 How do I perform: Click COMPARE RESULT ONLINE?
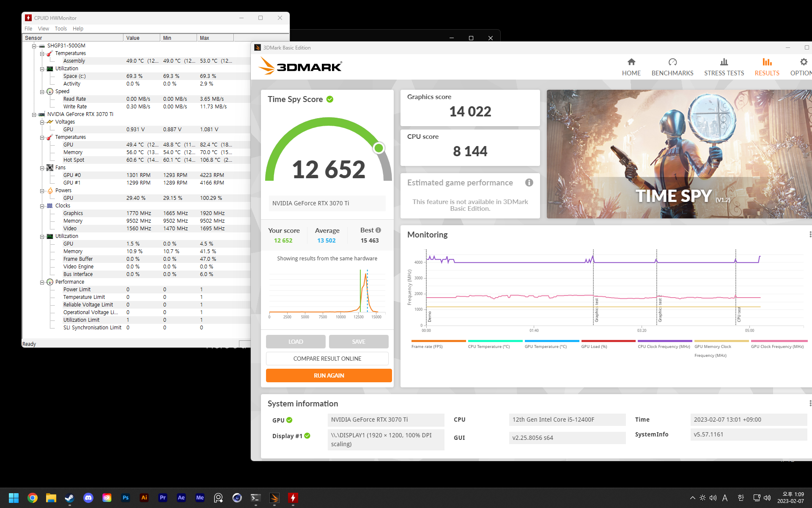(x=327, y=359)
